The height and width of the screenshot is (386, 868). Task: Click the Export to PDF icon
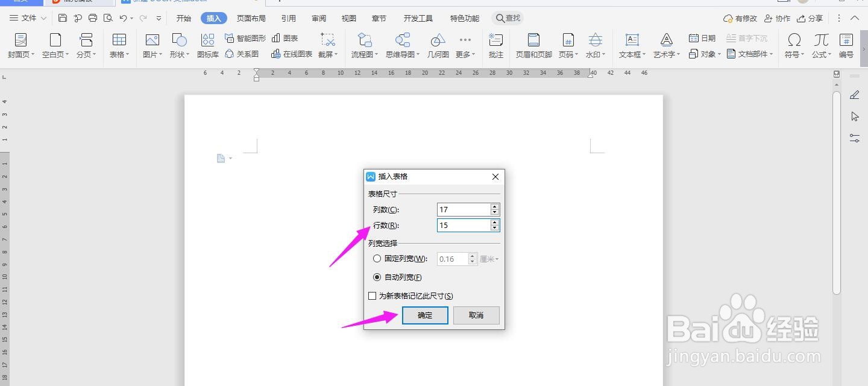coord(78,18)
